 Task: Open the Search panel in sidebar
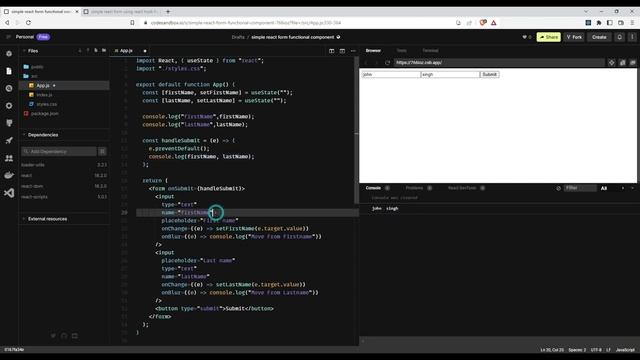point(9,88)
